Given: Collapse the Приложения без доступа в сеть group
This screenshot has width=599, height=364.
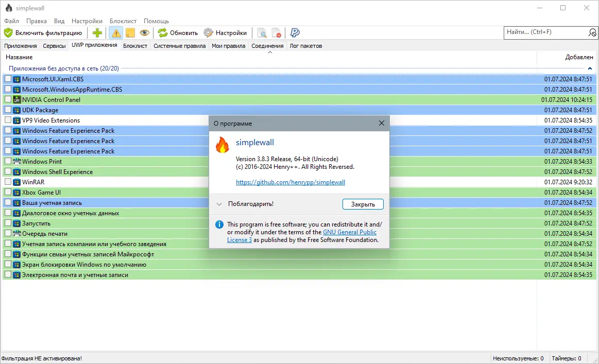Looking at the screenshot, I should [590, 68].
